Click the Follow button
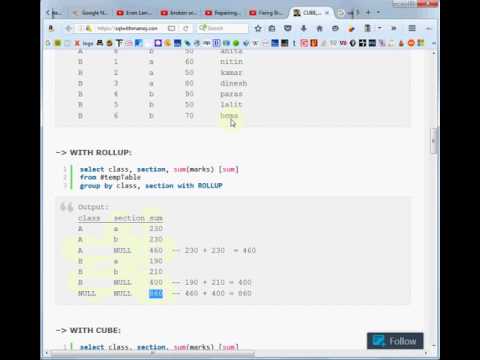This screenshot has height=360, width=480. pos(395,341)
